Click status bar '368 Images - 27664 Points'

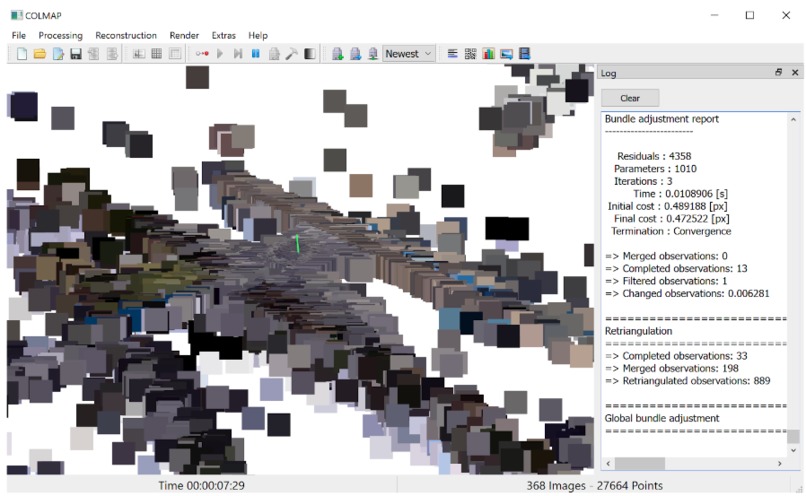[x=595, y=486]
